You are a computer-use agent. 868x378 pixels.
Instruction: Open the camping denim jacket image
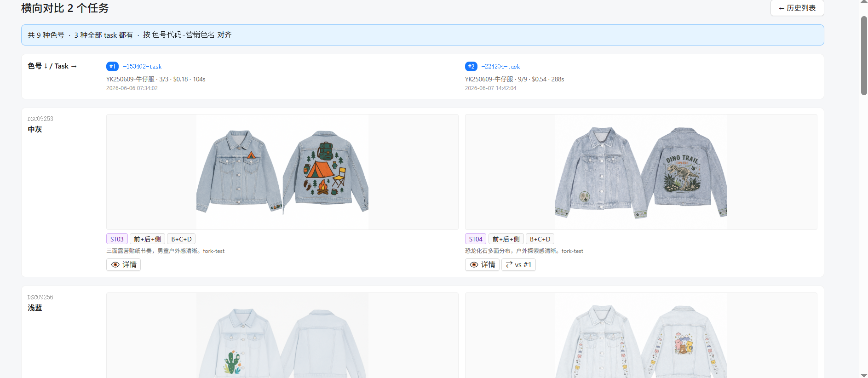pyautogui.click(x=282, y=172)
